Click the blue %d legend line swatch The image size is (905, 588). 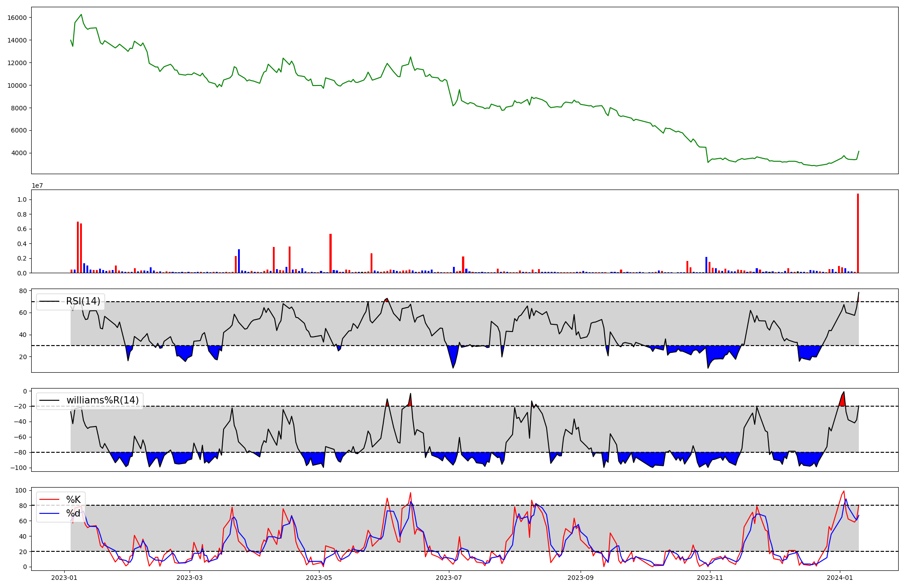50,513
